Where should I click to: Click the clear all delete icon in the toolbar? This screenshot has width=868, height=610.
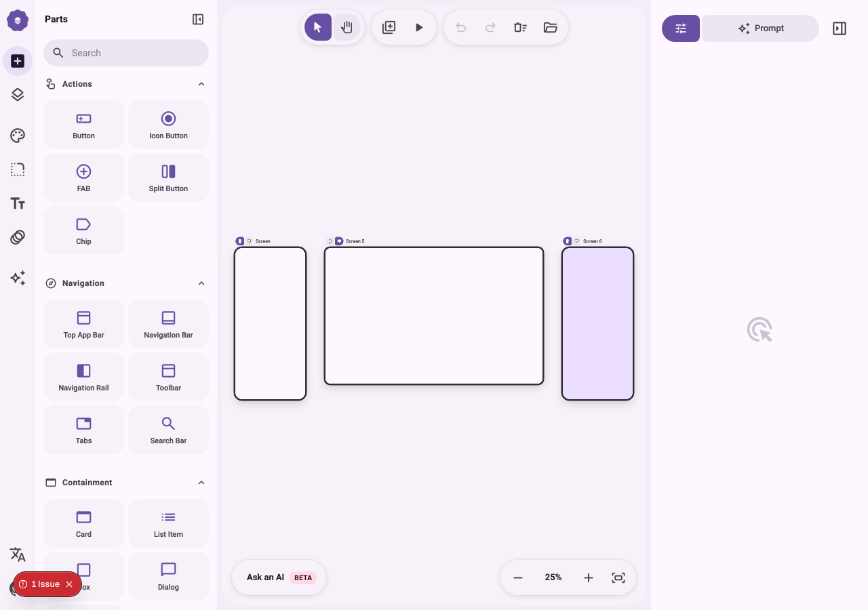tap(520, 27)
